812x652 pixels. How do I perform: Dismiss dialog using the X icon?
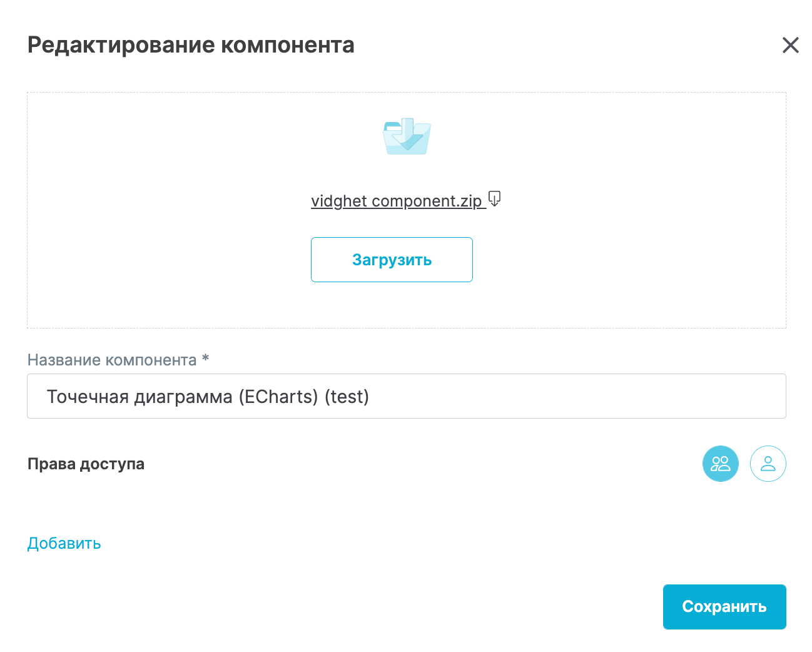tap(790, 45)
